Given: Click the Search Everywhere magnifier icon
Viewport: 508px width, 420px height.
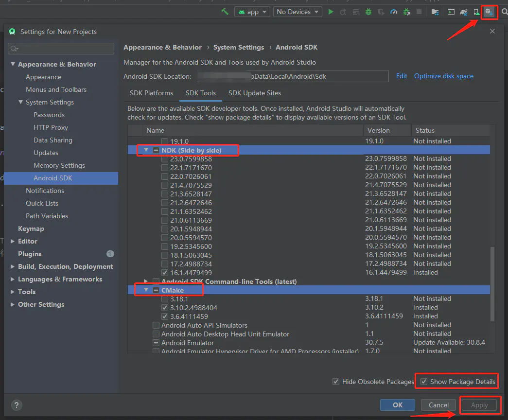Looking at the screenshot, I should click(505, 12).
